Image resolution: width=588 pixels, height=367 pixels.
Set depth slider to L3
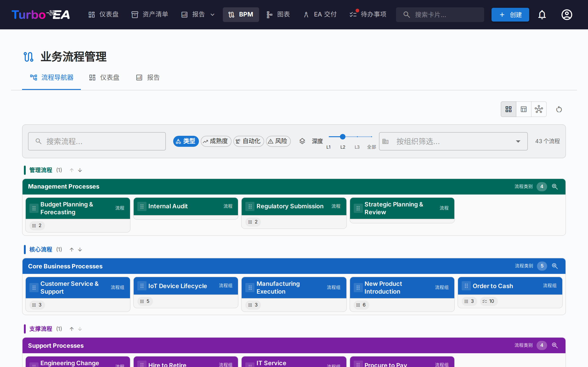357,137
